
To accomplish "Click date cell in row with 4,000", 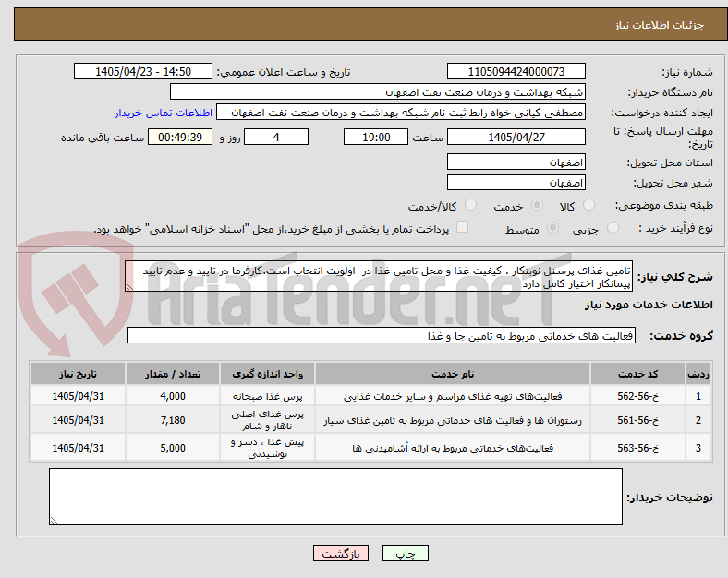I will 78,396.
